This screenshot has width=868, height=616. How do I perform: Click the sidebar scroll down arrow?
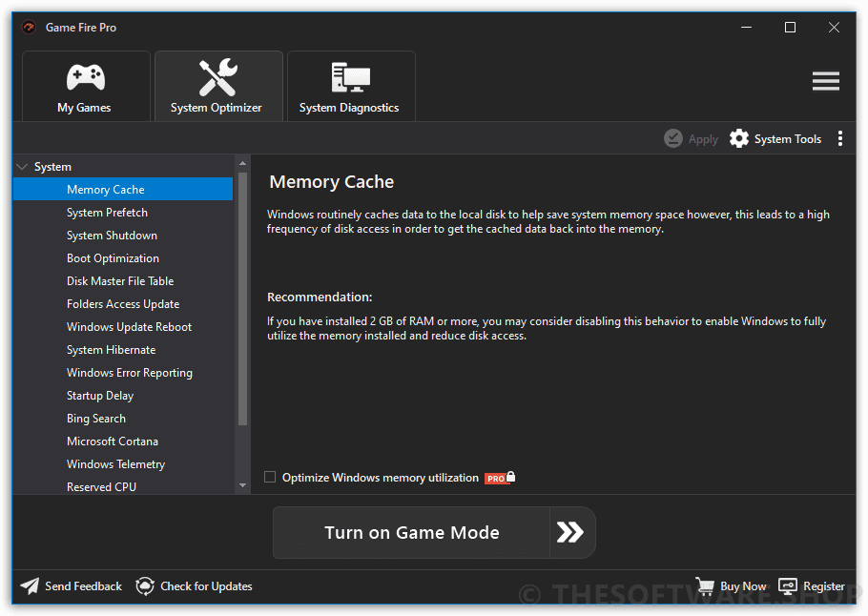pyautogui.click(x=242, y=485)
